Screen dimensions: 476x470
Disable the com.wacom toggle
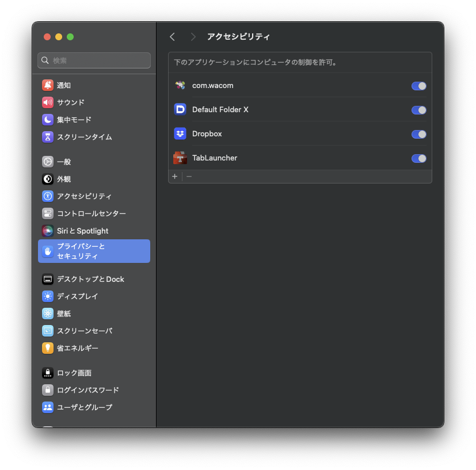point(418,86)
